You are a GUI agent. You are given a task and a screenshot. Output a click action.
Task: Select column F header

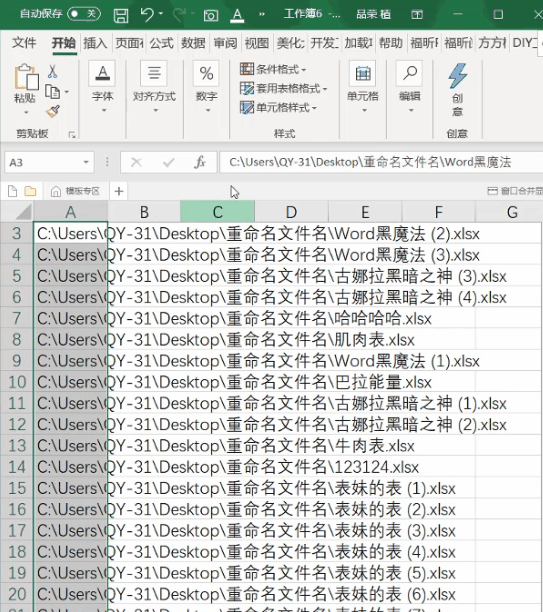(x=438, y=212)
